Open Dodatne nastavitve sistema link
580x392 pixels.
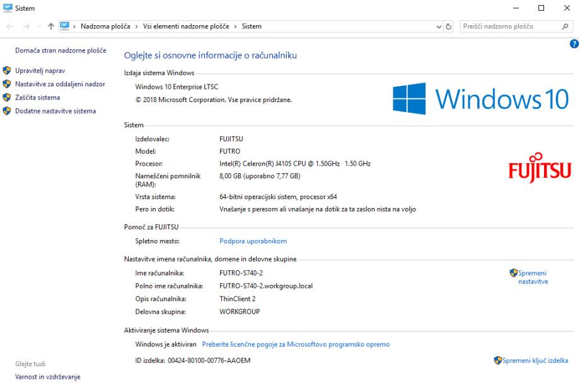click(55, 111)
